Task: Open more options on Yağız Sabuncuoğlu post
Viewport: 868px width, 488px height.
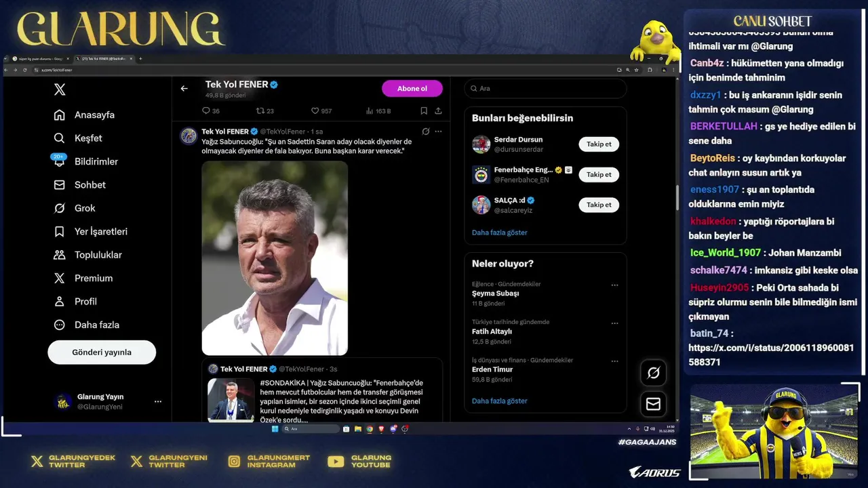Action: point(438,131)
